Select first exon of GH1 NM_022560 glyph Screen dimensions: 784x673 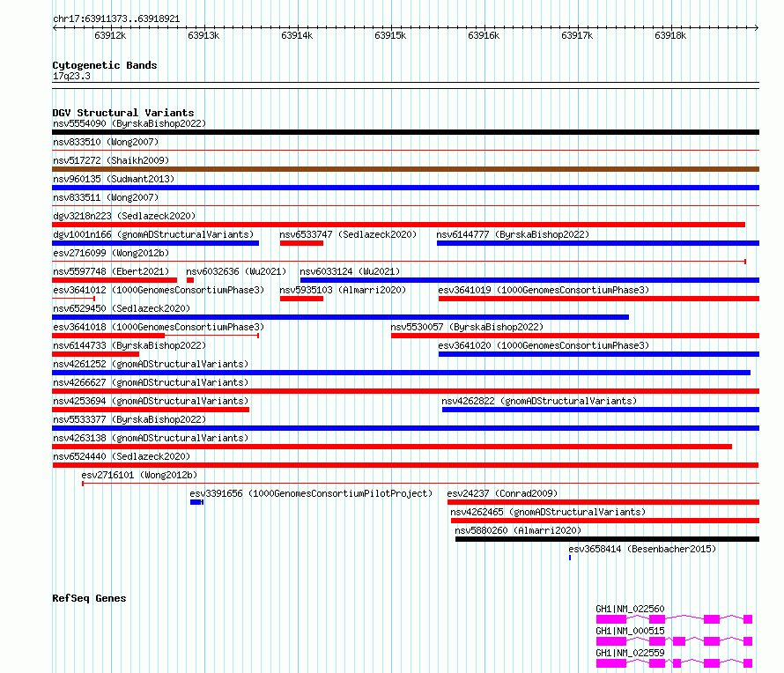tap(611, 619)
